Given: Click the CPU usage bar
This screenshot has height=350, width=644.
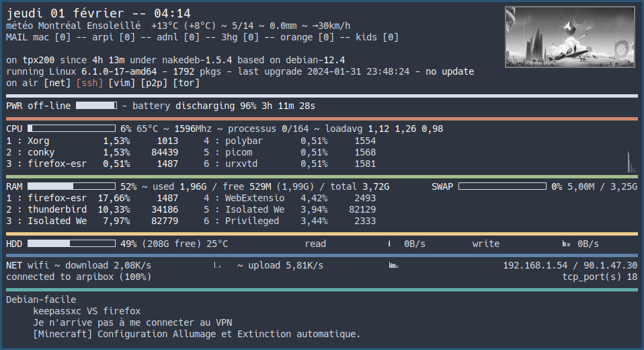Looking at the screenshot, I should pyautogui.click(x=72, y=129).
